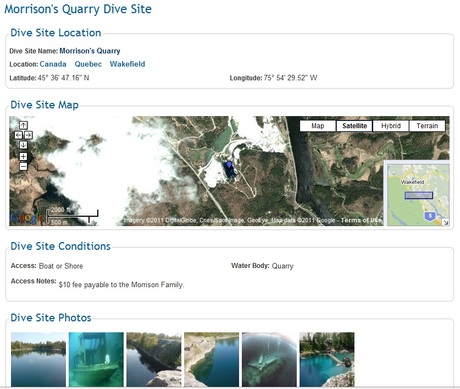Open the Wakefield location link
Image resolution: width=460 pixels, height=389 pixels.
pos(127,64)
